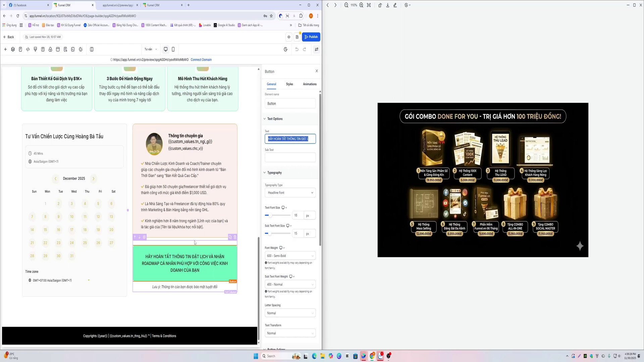Open the custom code tracking icon

pyautogui.click(x=28, y=49)
